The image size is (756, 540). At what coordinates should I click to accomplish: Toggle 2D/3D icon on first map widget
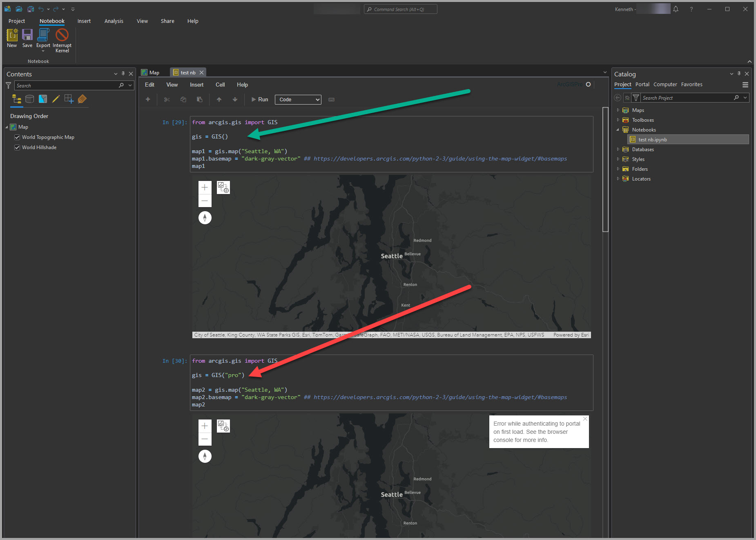point(223,187)
